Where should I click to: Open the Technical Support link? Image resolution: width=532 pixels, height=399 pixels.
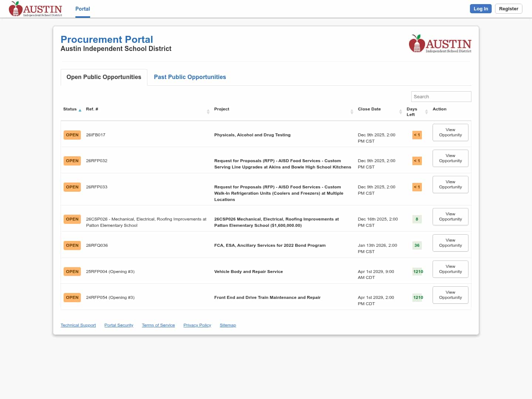click(x=78, y=325)
